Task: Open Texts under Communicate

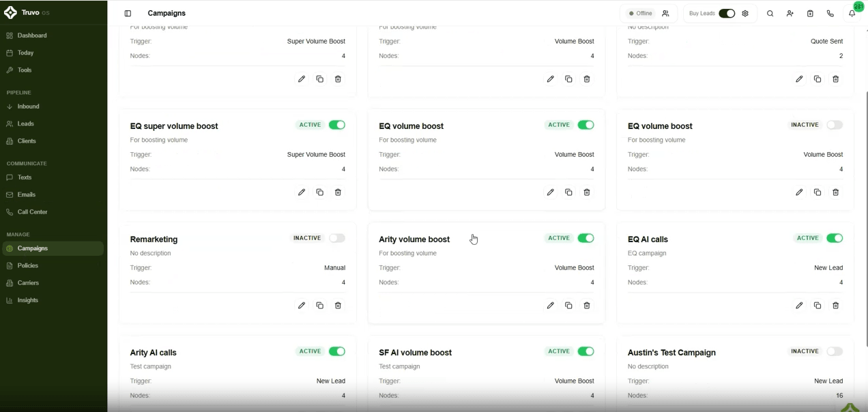Action: click(53, 177)
